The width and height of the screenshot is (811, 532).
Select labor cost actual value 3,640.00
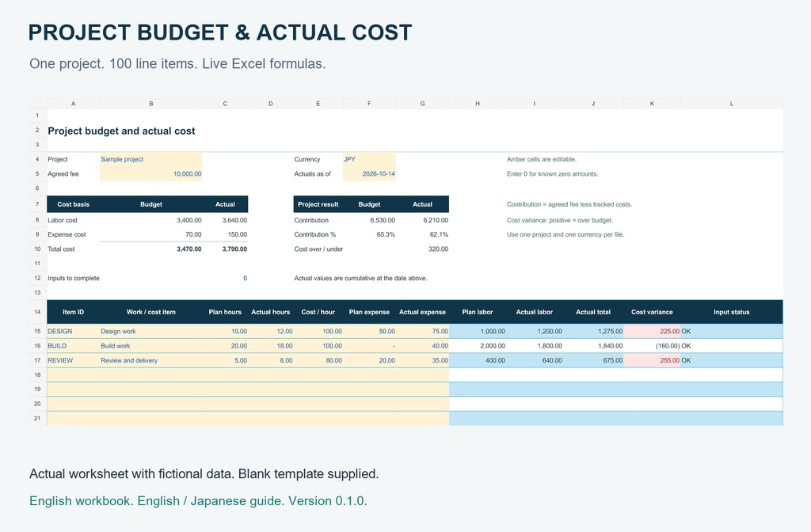pos(226,220)
